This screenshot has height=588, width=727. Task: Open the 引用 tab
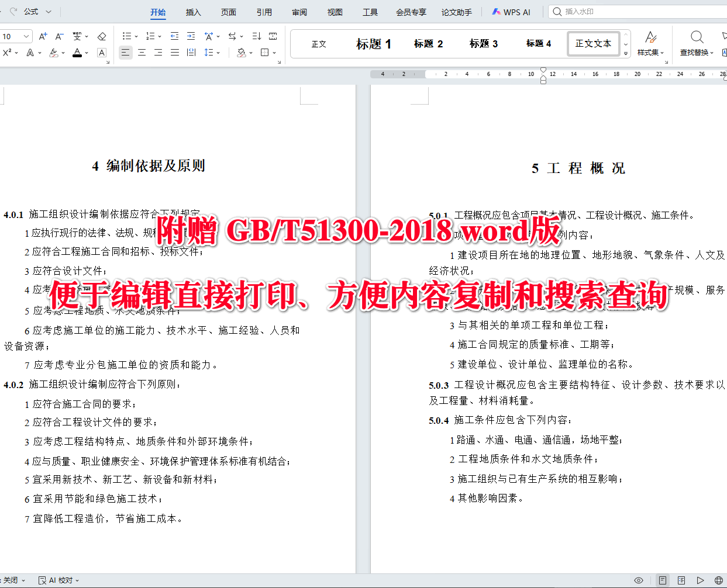coord(264,12)
